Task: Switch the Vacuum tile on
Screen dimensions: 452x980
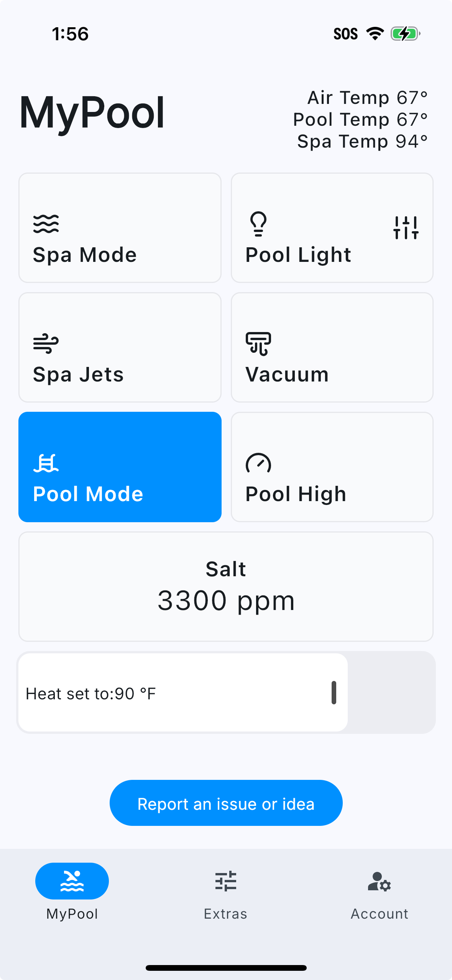Action: point(332,347)
